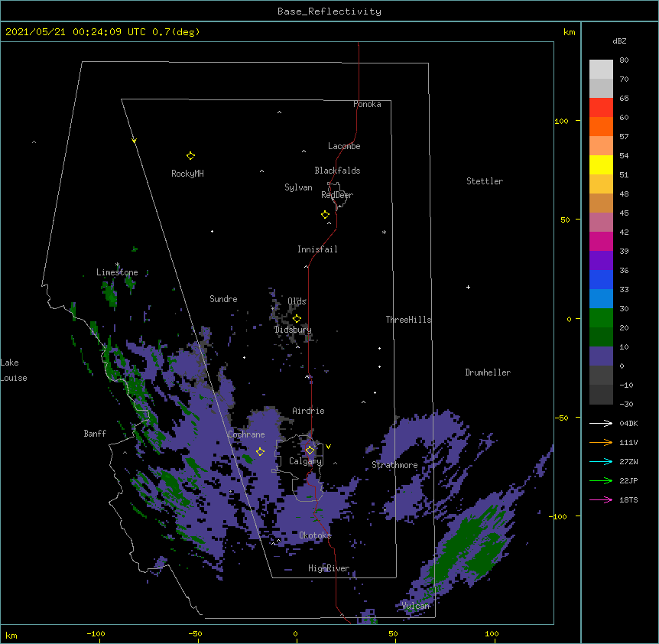This screenshot has height=644, width=659.
Task: Click the Airdrie city label
Action: tap(309, 411)
